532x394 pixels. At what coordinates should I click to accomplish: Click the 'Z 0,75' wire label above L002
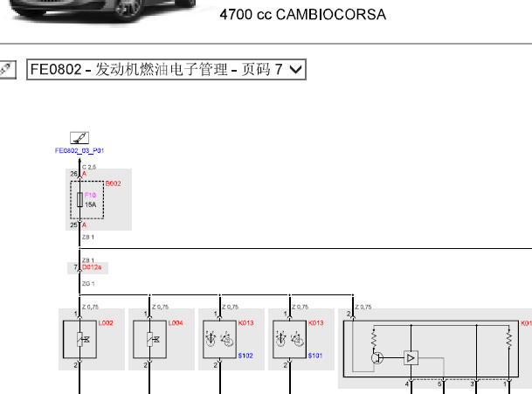click(90, 308)
